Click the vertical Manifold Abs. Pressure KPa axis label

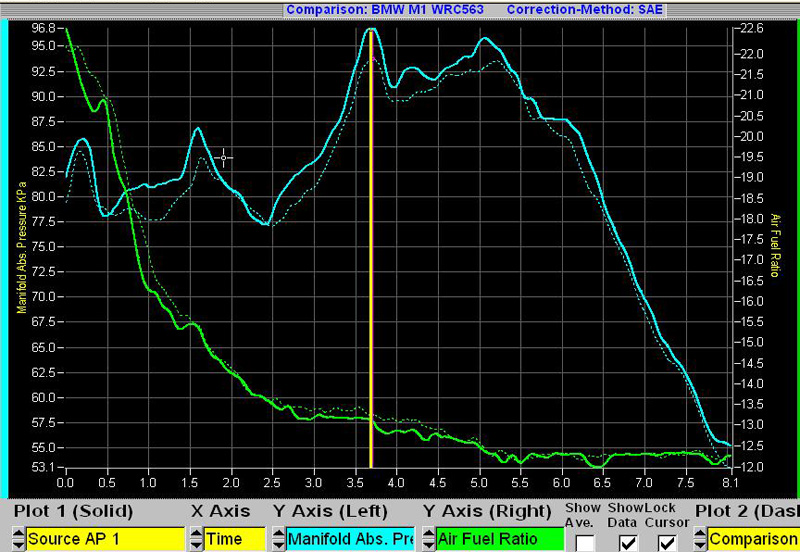(x=21, y=248)
